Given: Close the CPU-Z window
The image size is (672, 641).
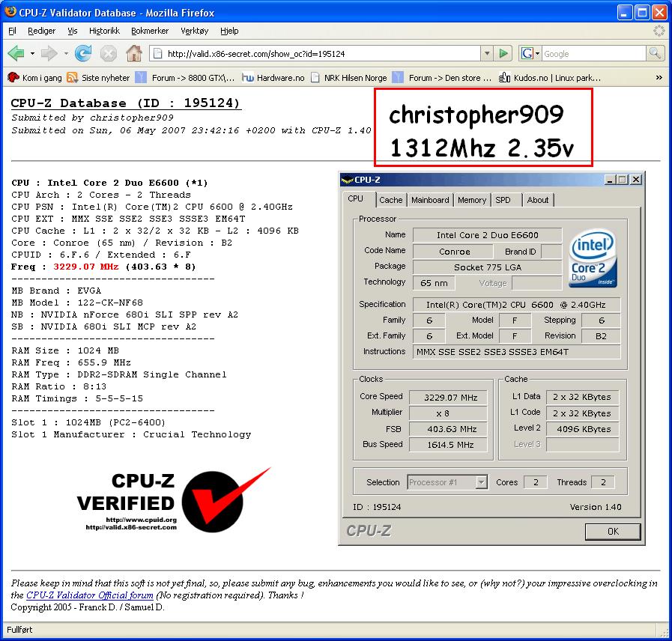Looking at the screenshot, I should (x=637, y=180).
